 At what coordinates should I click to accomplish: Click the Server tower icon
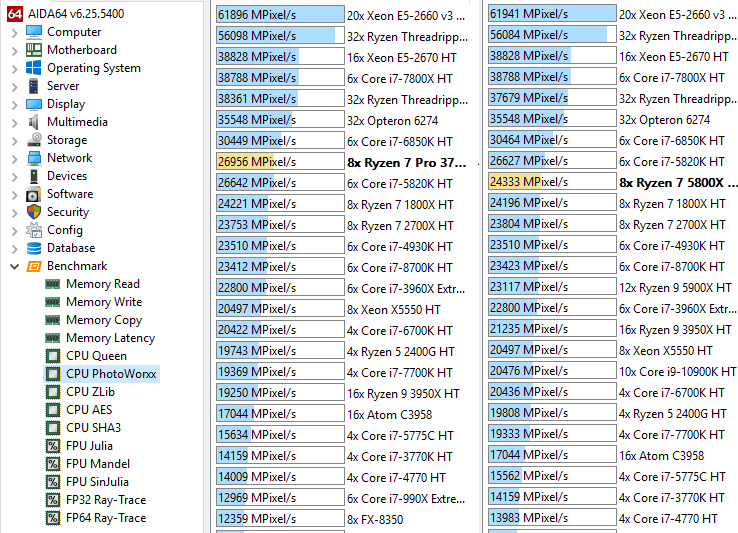(34, 86)
